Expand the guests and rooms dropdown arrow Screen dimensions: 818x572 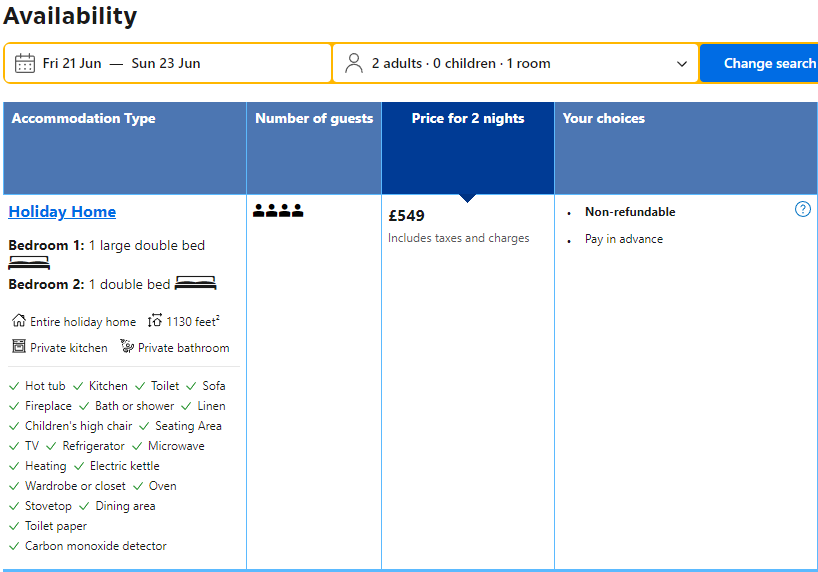pyautogui.click(x=682, y=64)
